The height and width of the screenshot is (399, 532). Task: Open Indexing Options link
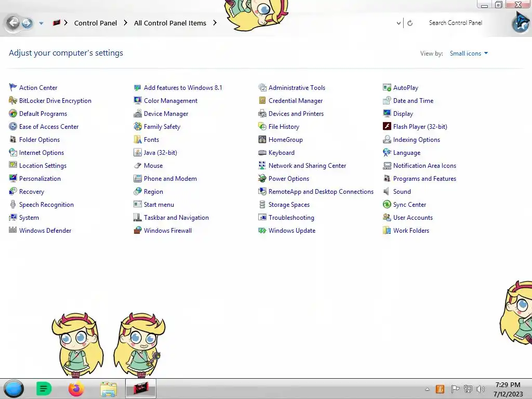click(416, 139)
